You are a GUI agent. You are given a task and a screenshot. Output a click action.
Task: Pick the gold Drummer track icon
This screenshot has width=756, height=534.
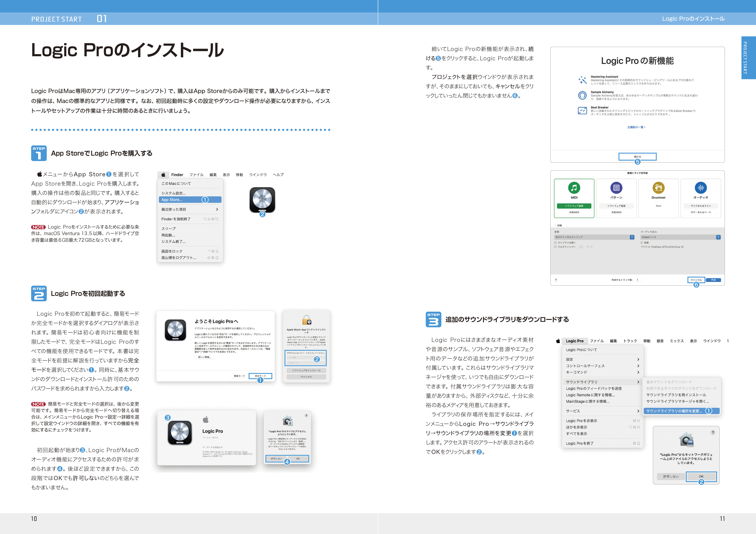tap(658, 188)
